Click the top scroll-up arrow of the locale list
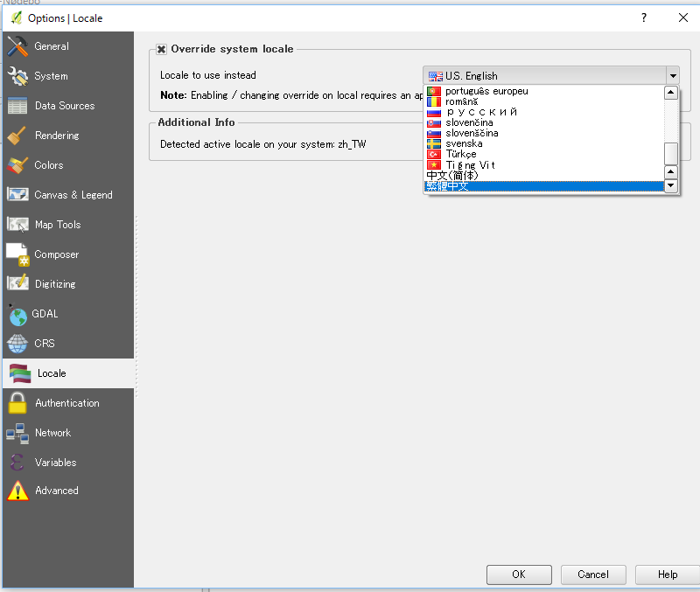Viewport: 700px width, 592px height. click(671, 93)
